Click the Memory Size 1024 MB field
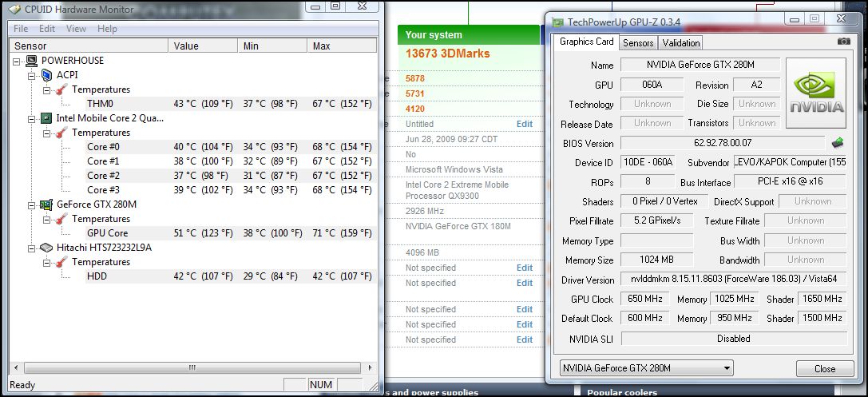 pos(656,260)
